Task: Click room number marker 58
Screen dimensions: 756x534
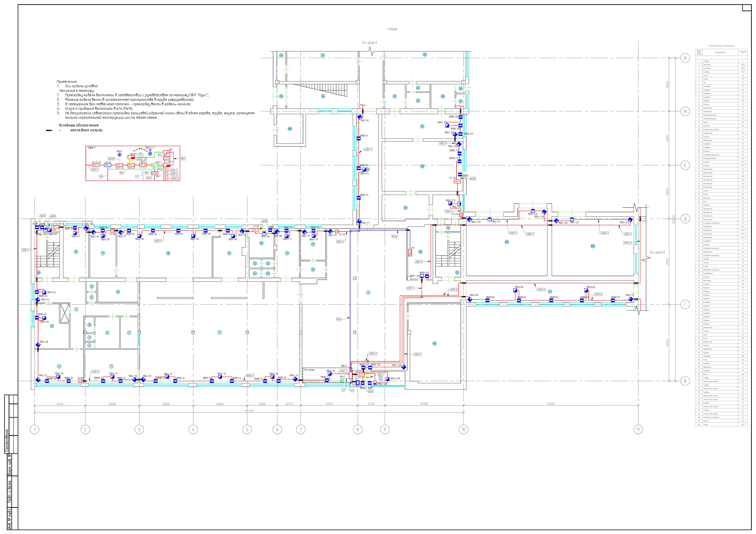Action: pos(422,166)
